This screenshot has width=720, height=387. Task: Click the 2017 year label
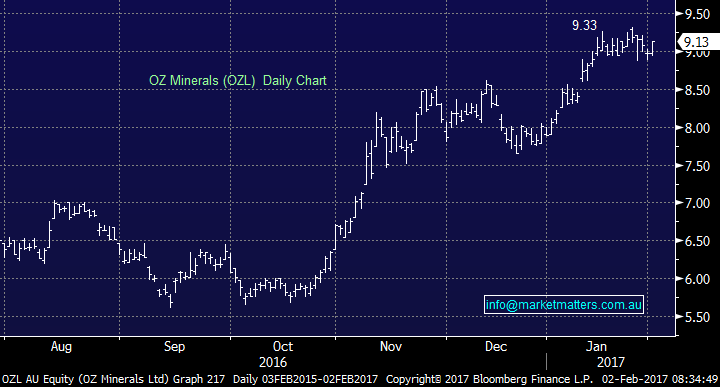tap(611, 363)
